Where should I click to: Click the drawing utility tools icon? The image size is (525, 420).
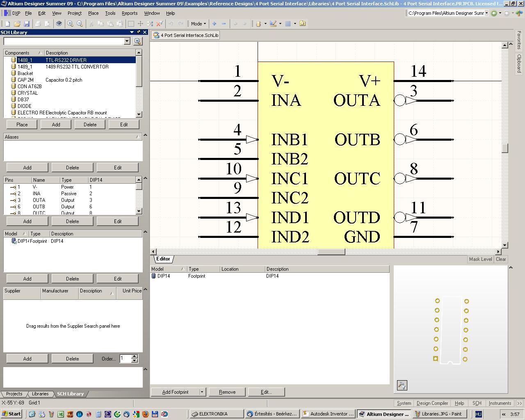tap(273, 24)
